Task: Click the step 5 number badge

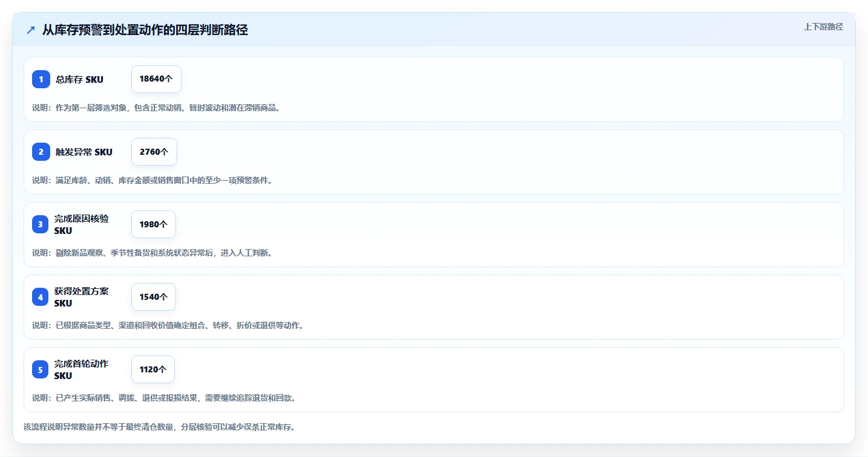Action: pyautogui.click(x=41, y=369)
